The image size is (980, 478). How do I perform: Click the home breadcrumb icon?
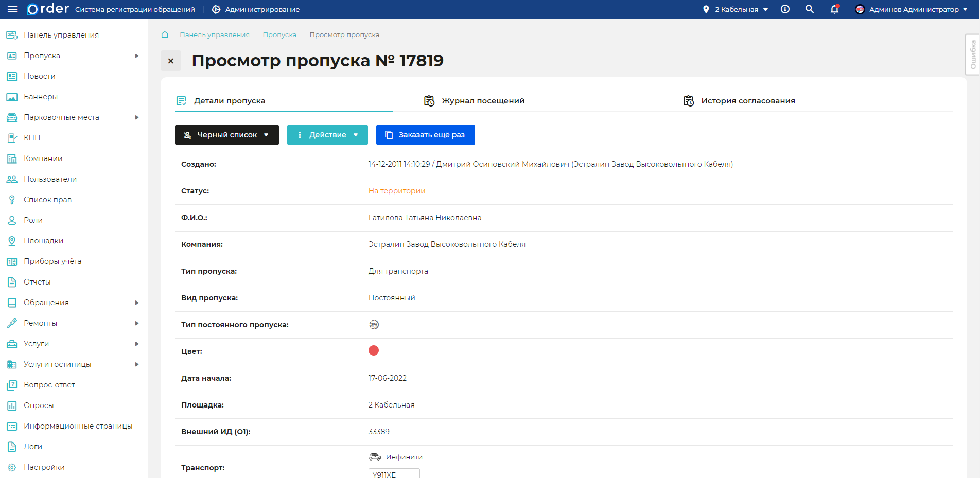pyautogui.click(x=165, y=34)
